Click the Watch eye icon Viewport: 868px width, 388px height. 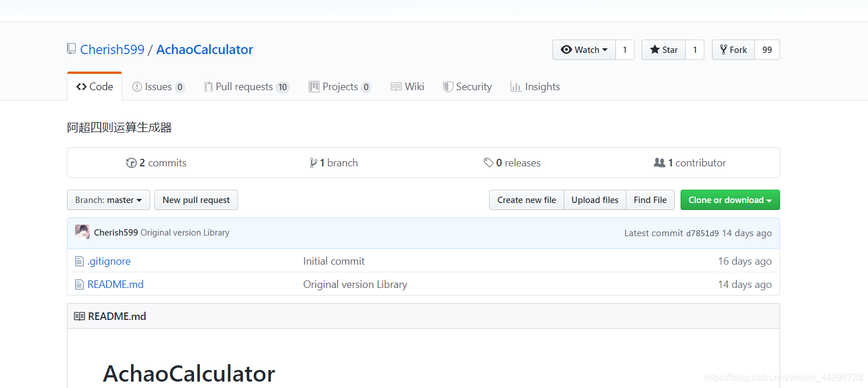pyautogui.click(x=566, y=49)
